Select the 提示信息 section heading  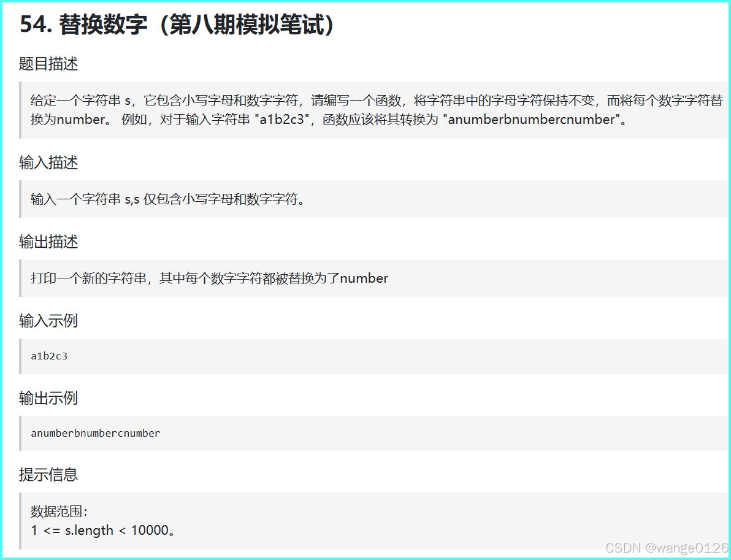click(x=48, y=475)
